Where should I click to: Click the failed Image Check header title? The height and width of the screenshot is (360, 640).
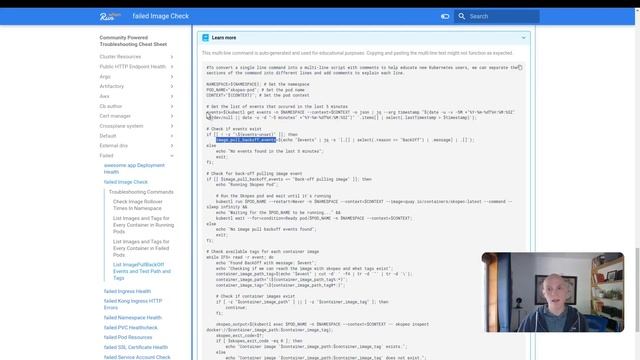tap(160, 16)
